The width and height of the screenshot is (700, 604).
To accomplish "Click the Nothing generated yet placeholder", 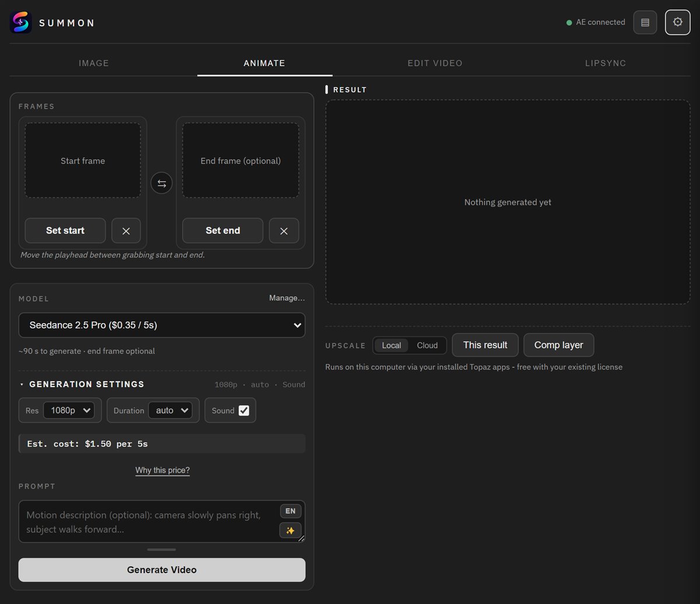I will 508,202.
